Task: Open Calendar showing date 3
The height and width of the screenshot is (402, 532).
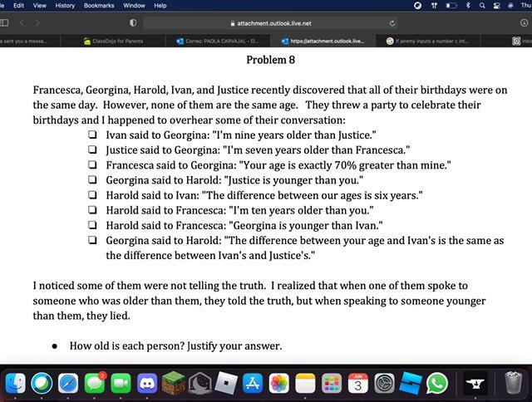Action: point(358,384)
